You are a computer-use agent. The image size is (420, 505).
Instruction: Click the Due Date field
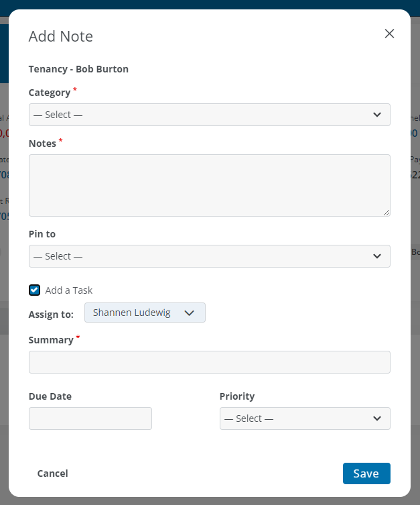(90, 418)
